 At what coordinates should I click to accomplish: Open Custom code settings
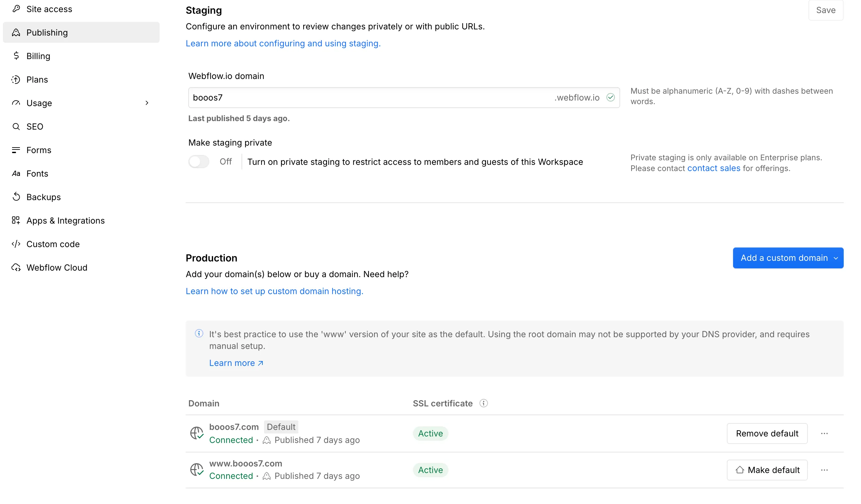(x=81, y=244)
